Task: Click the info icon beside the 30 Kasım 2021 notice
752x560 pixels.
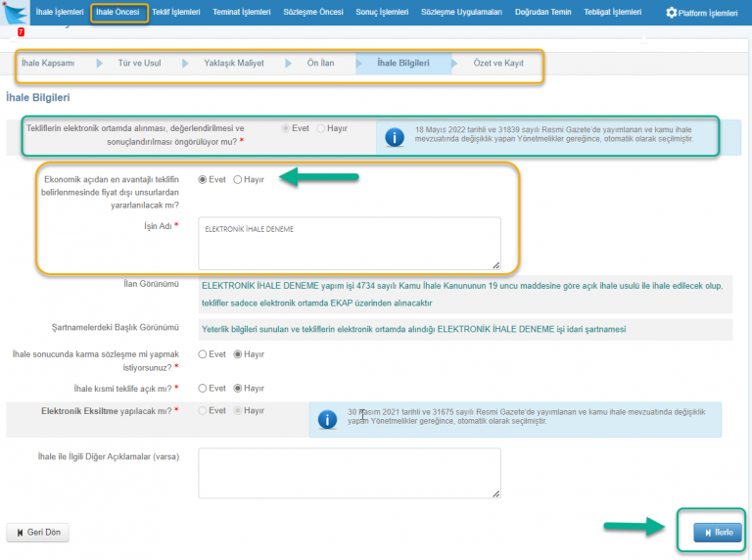Action: [325, 419]
